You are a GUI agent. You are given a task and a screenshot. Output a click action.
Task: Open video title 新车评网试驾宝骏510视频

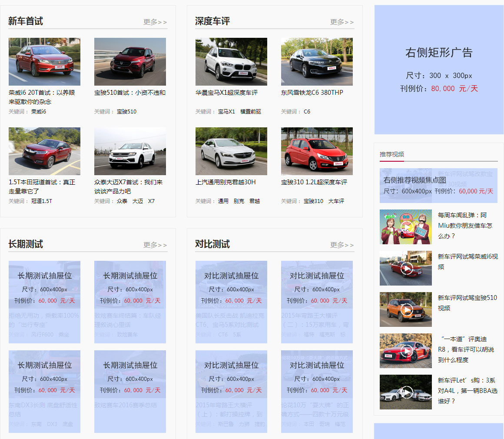coord(468,303)
